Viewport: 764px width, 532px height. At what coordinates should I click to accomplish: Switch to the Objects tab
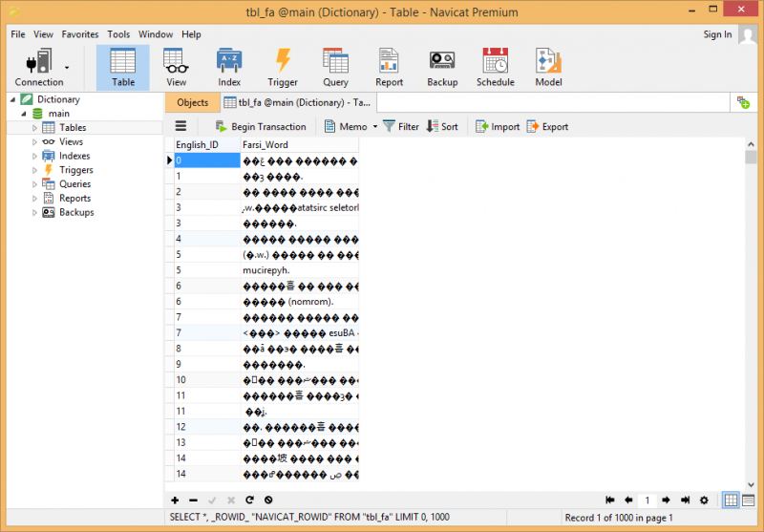[x=192, y=103]
